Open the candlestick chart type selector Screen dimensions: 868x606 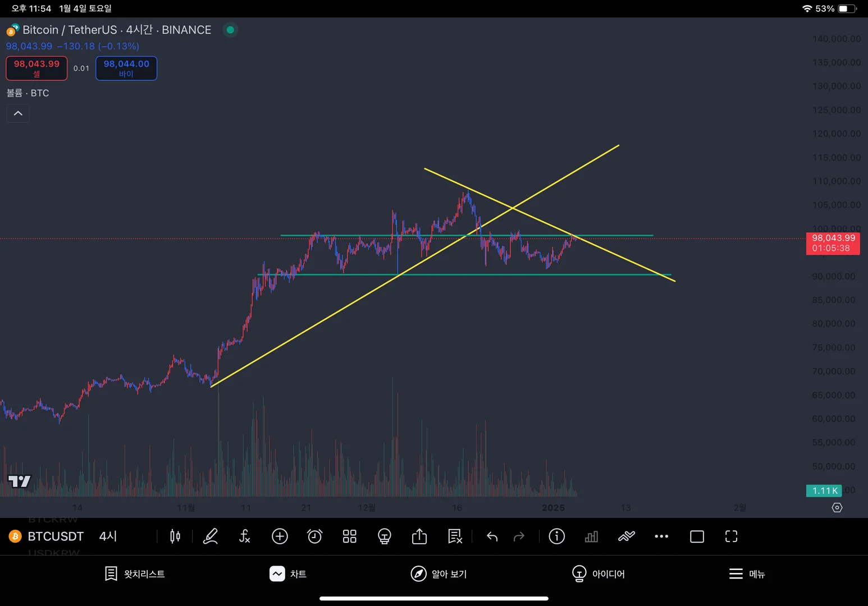click(x=175, y=536)
